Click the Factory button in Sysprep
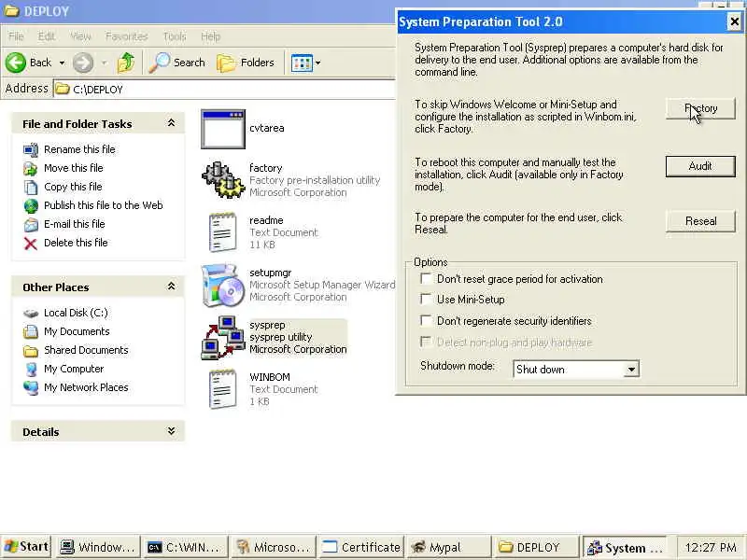747x560 pixels. coord(700,108)
